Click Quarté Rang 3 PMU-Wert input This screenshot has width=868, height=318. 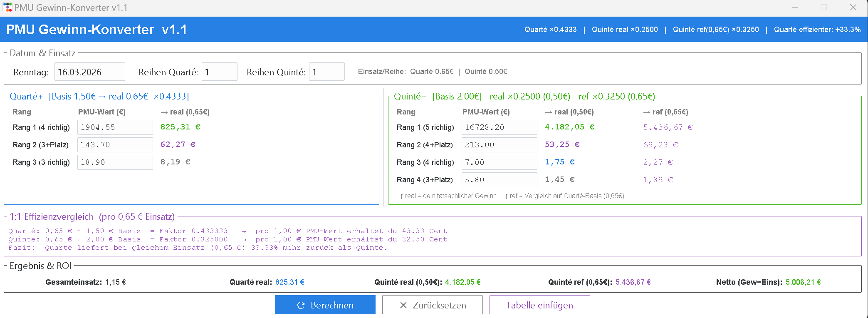pyautogui.click(x=115, y=162)
